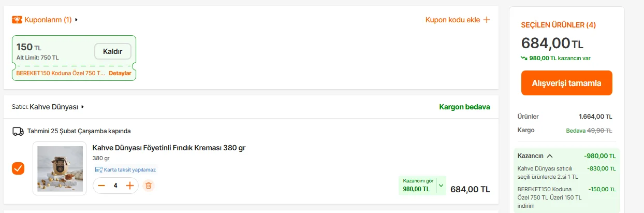Image resolution: width=644 pixels, height=213 pixels.
Task: Expand the Kazancını gör 980,00 TL dropdown
Action: coord(441,186)
